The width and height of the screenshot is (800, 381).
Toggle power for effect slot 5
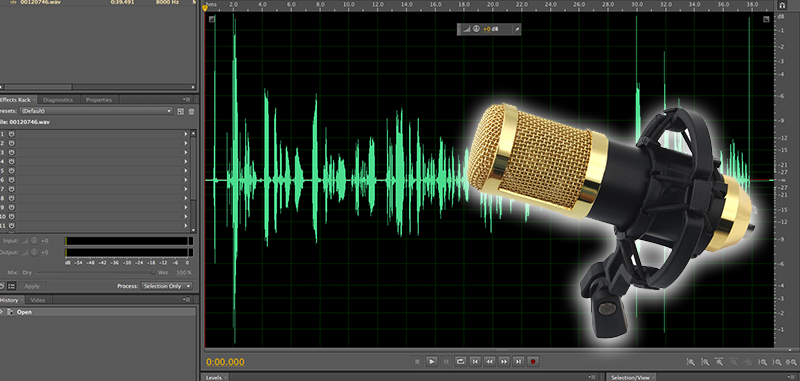(x=11, y=170)
